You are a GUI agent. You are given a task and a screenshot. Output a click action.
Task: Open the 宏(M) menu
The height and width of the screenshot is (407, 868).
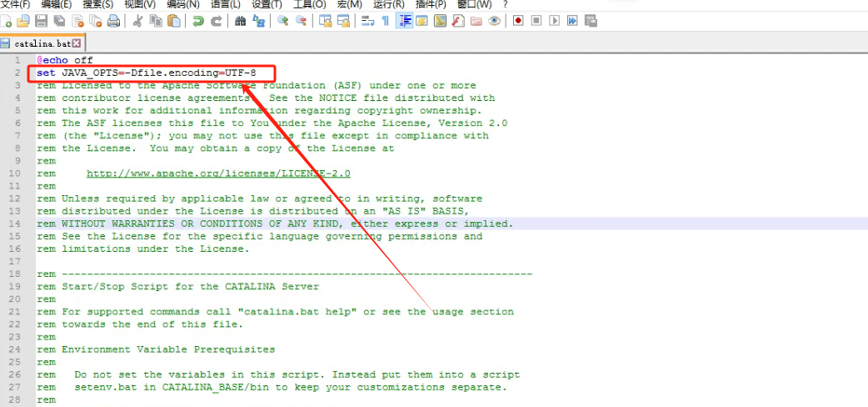(349, 4)
